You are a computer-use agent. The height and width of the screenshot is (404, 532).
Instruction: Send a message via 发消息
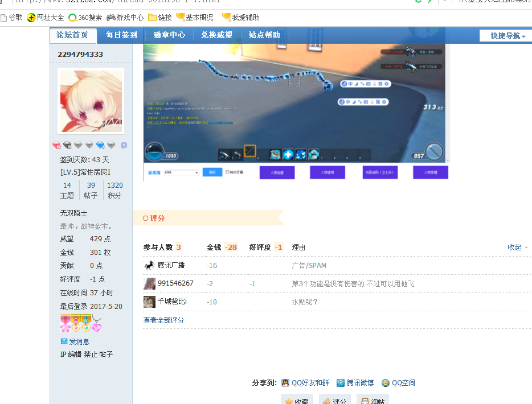click(x=75, y=341)
